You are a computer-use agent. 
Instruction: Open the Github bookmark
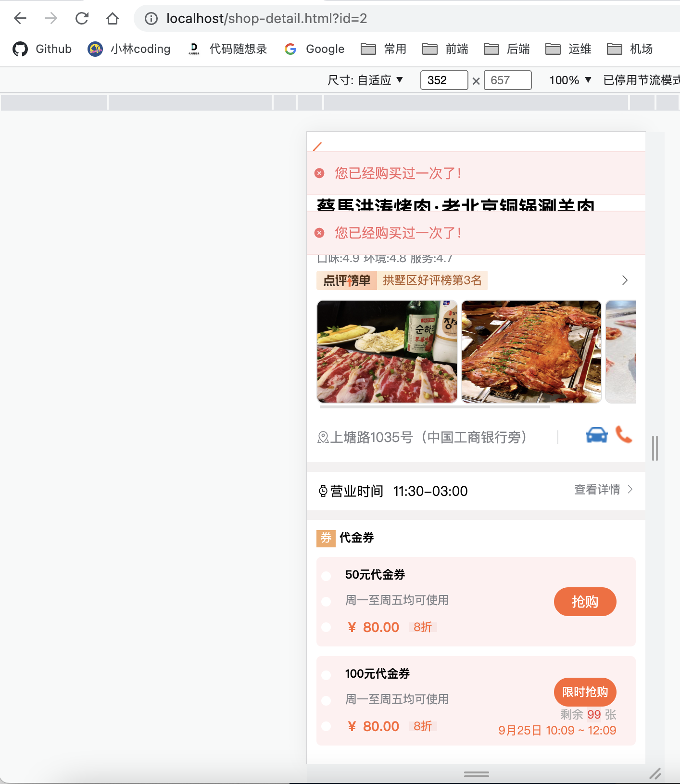[42, 49]
